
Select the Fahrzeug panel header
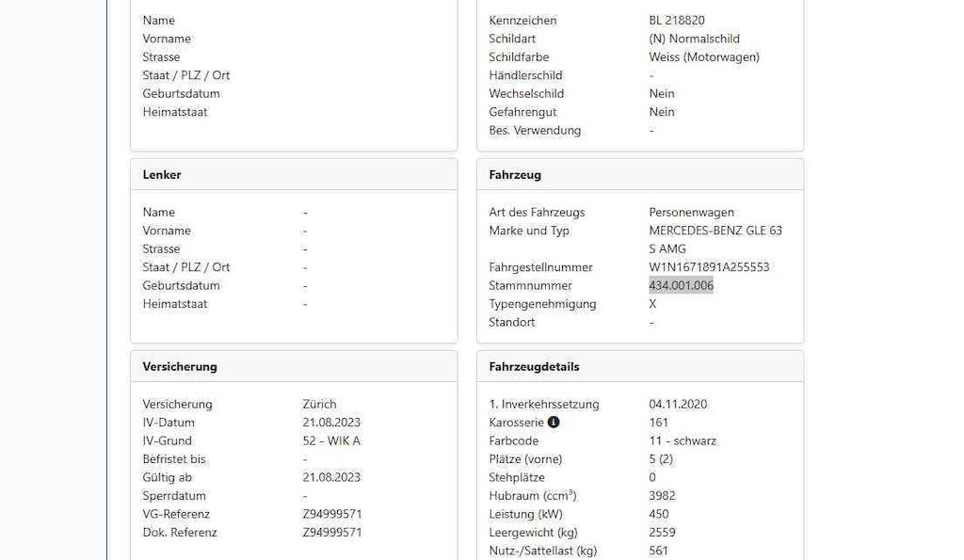[515, 175]
